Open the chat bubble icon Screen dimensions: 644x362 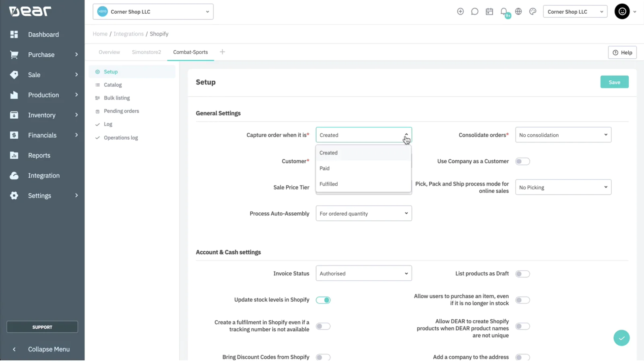coord(475,12)
